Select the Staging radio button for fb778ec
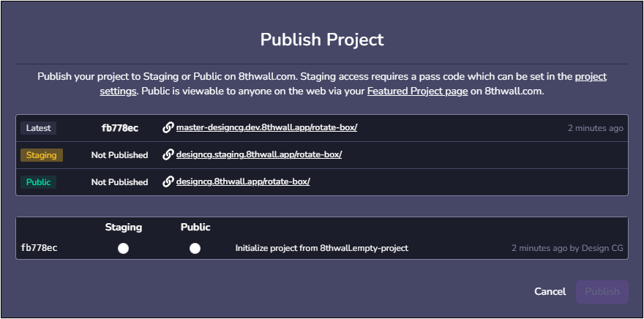 [123, 248]
